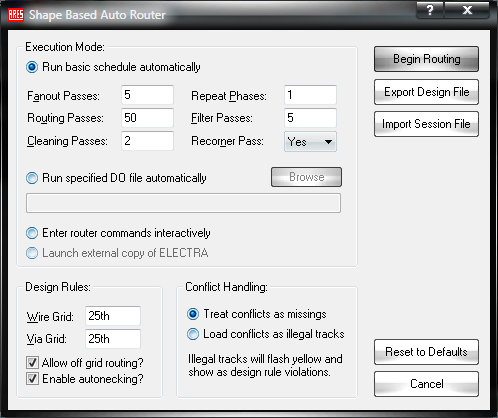The height and width of the screenshot is (418, 498).
Task: Select Run specified DO file automatically
Action: pos(32,178)
